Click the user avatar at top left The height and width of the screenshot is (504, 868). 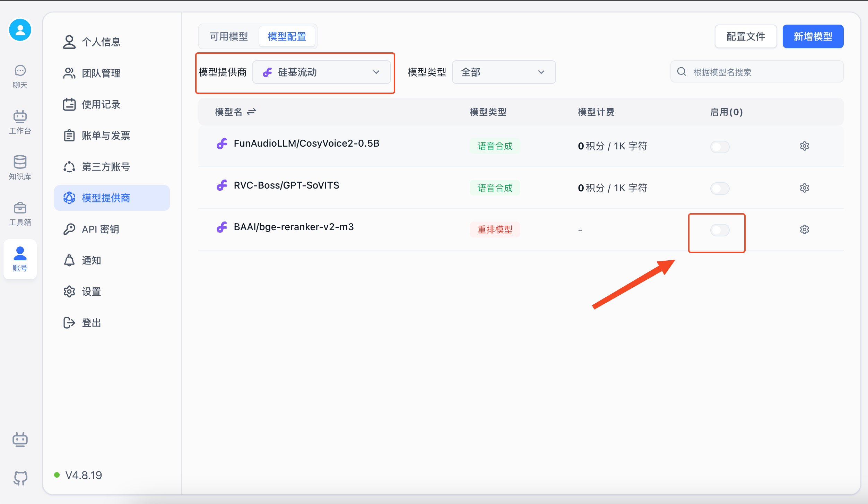pos(20,30)
